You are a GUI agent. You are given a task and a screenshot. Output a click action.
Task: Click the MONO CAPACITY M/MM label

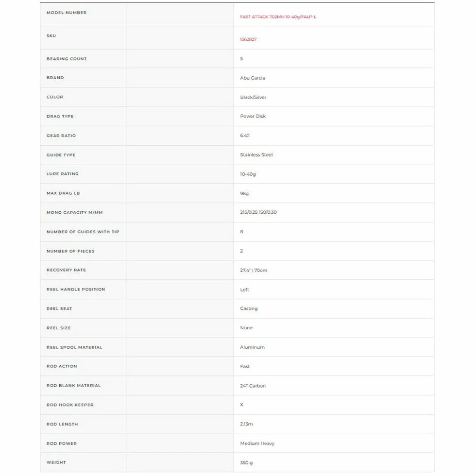pos(74,213)
